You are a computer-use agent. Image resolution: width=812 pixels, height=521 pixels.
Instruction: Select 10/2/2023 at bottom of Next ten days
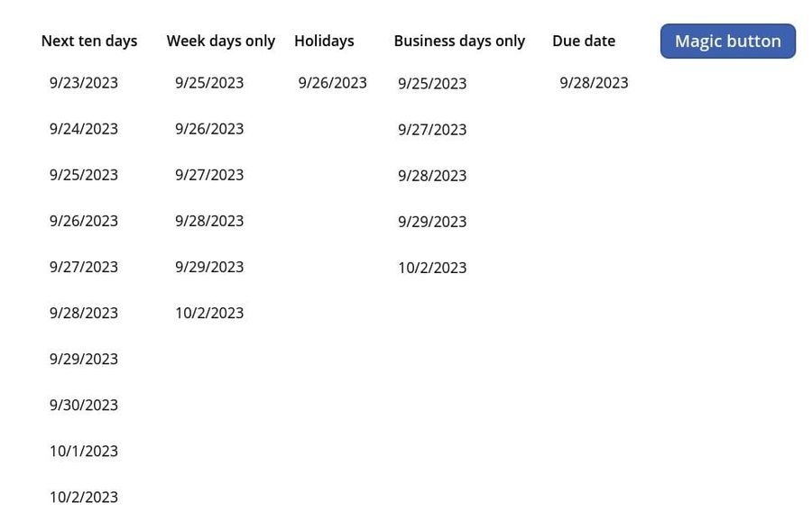click(x=84, y=497)
